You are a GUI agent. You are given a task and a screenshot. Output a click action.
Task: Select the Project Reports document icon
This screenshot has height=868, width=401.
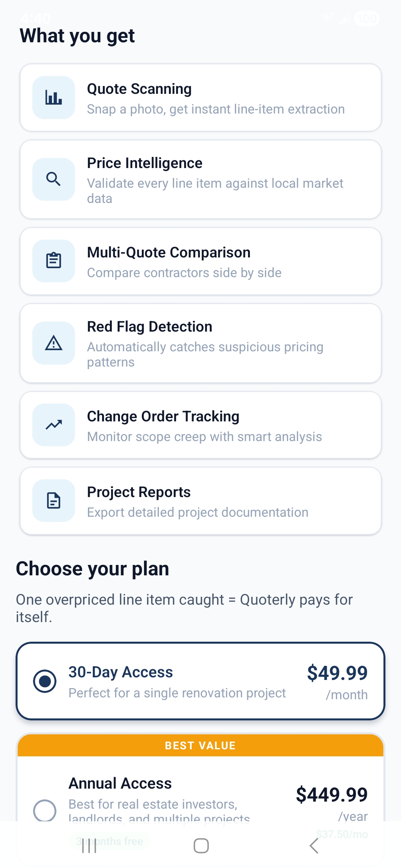(54, 500)
